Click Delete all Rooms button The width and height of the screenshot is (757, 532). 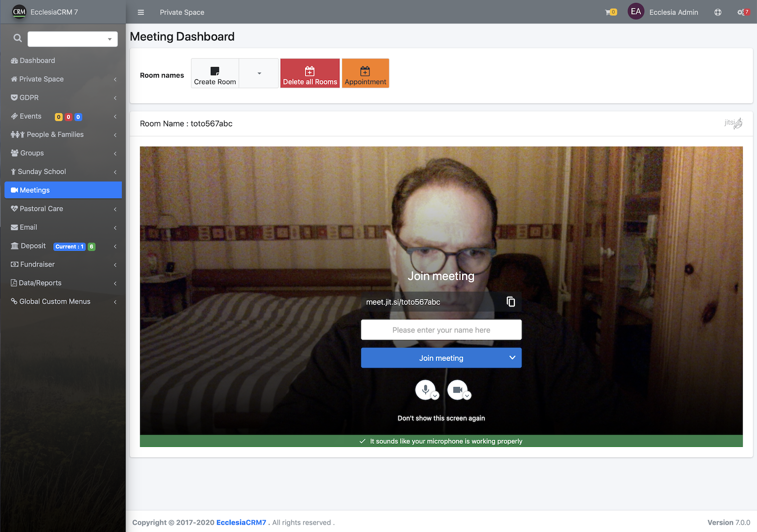310,73
